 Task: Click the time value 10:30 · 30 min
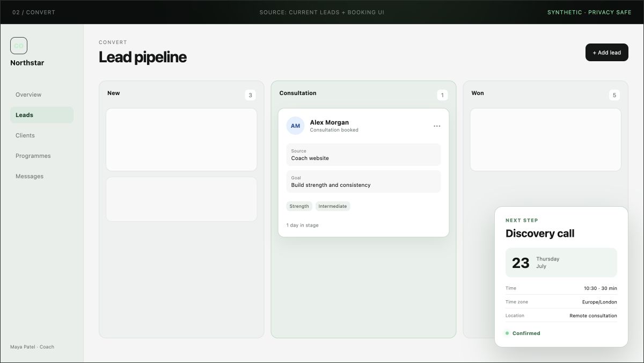coord(600,288)
